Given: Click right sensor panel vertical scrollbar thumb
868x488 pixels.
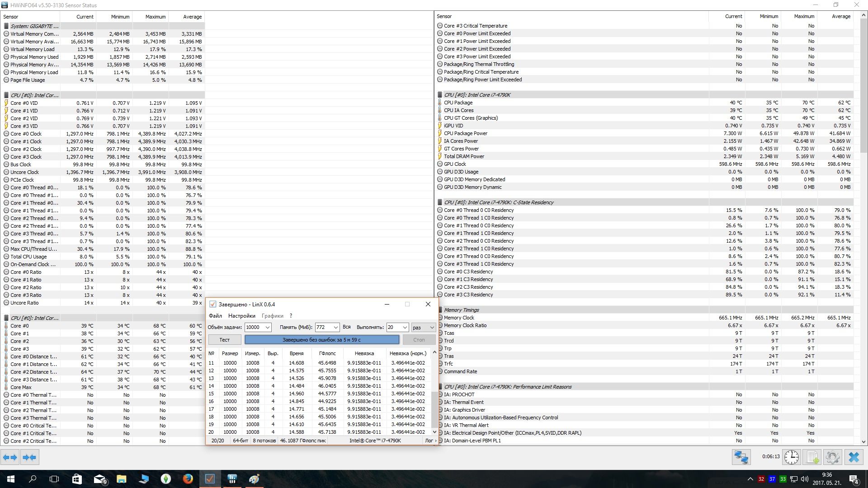Looking at the screenshot, I should (x=864, y=86).
